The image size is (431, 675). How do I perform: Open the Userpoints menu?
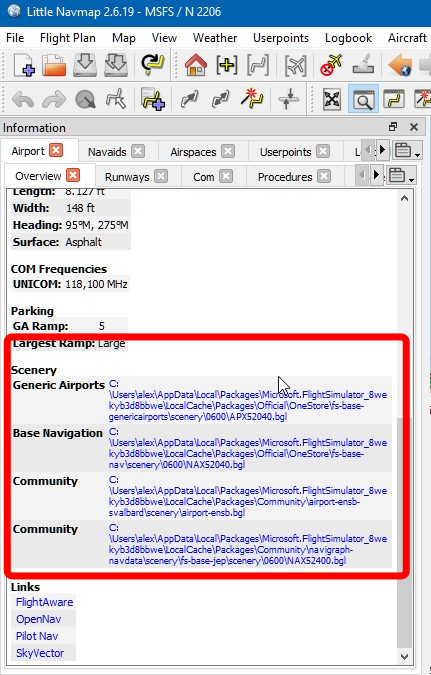(281, 38)
